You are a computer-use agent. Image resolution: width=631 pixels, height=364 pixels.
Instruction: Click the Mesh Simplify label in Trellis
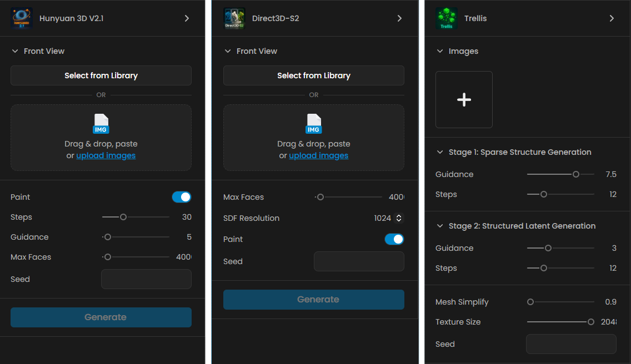[x=462, y=302]
